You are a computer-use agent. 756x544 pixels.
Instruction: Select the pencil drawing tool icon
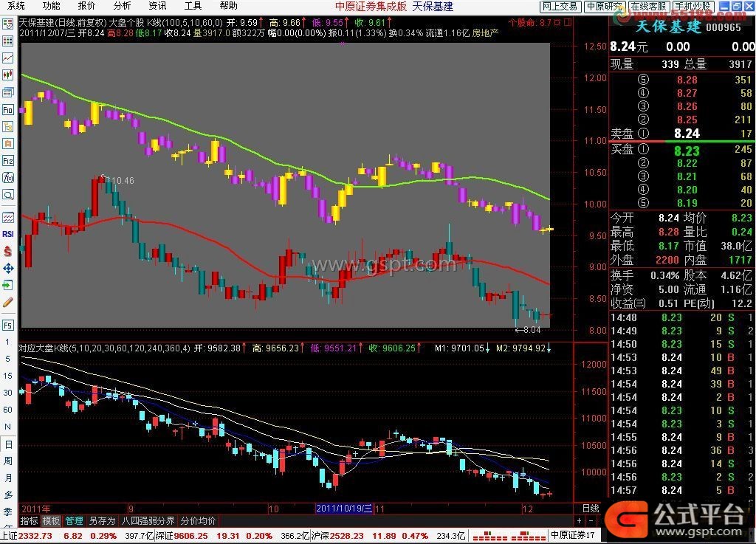point(7,303)
